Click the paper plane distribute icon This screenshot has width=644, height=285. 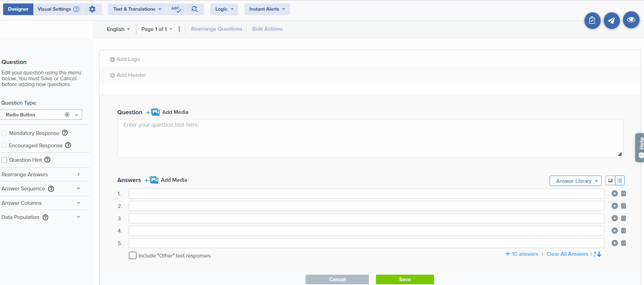click(611, 21)
